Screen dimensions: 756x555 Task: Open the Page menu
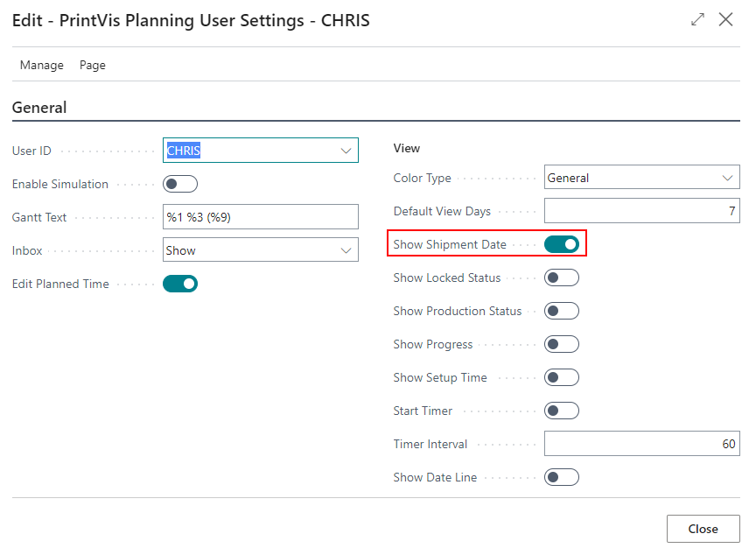(93, 65)
